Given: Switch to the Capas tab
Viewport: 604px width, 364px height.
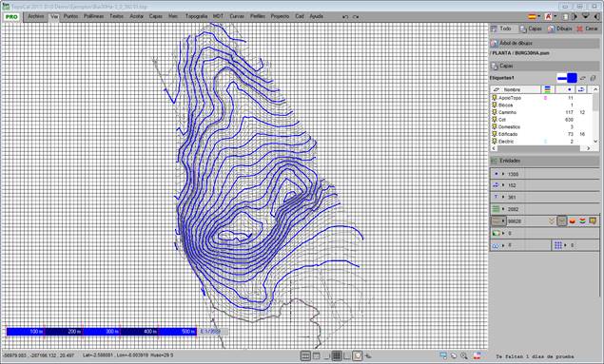Looking at the screenshot, I should 530,29.
